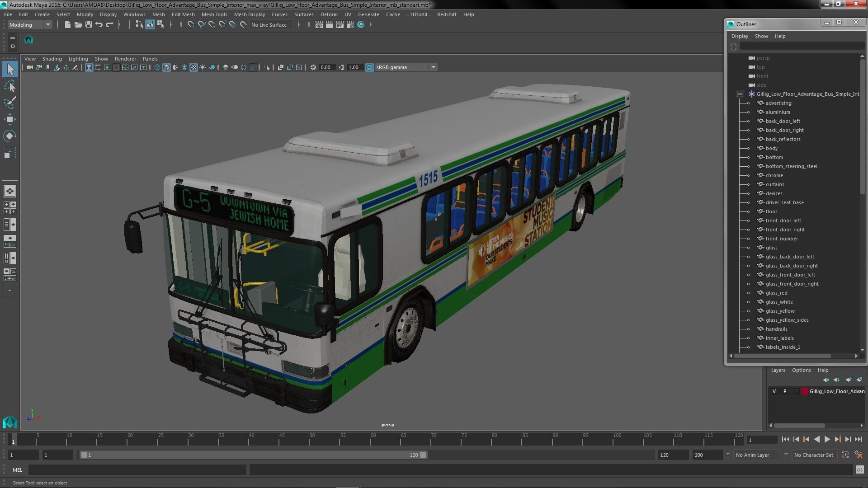Step forward one key
868x488 pixels.
[x=837, y=439]
